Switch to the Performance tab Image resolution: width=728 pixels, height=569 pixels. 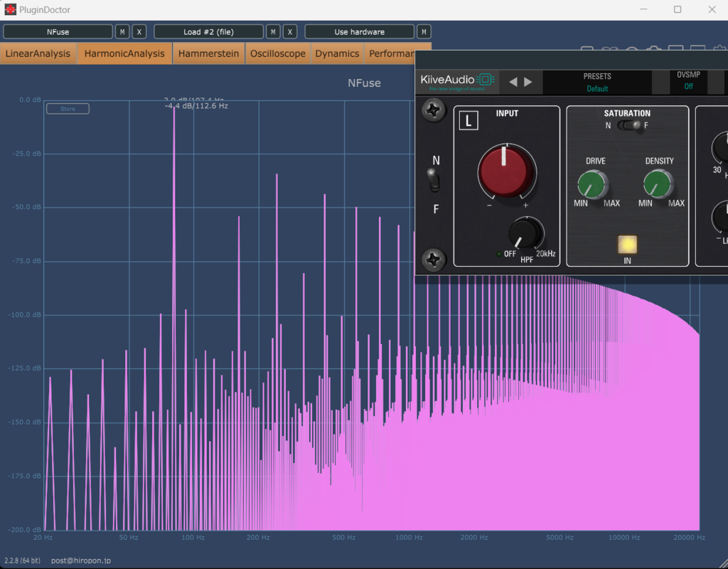point(390,53)
